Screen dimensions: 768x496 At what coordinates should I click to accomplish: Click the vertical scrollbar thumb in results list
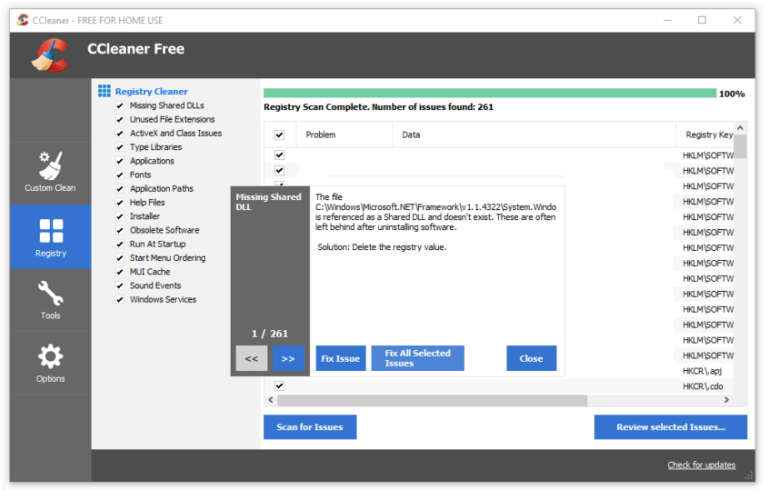(x=741, y=146)
